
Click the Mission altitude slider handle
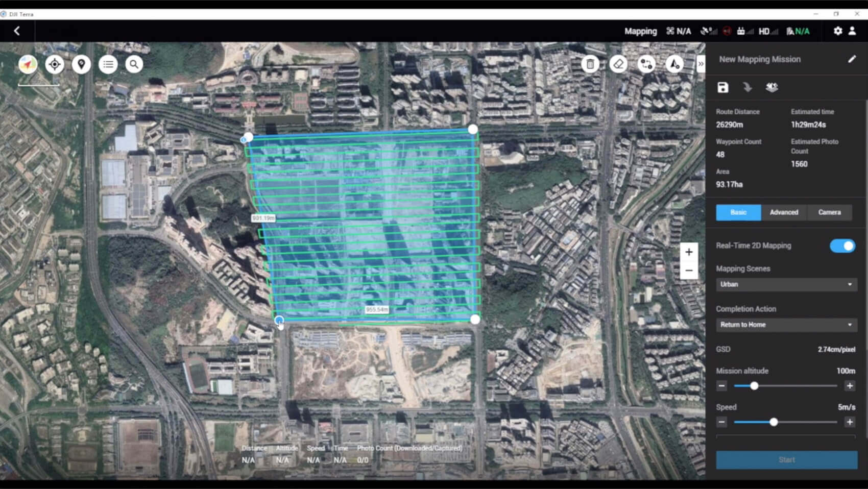coord(754,386)
